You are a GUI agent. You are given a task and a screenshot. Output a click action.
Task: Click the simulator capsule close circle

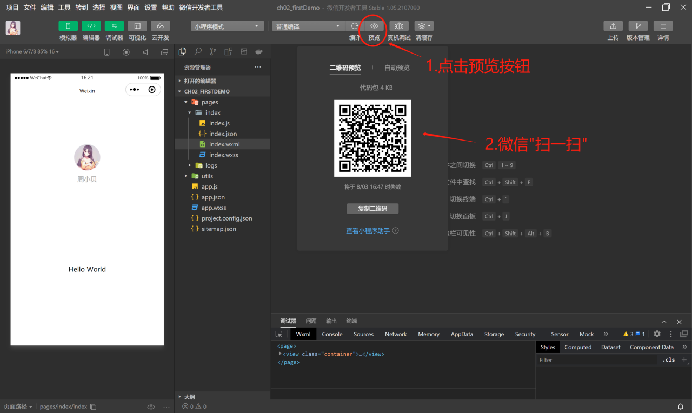pyautogui.click(x=152, y=90)
